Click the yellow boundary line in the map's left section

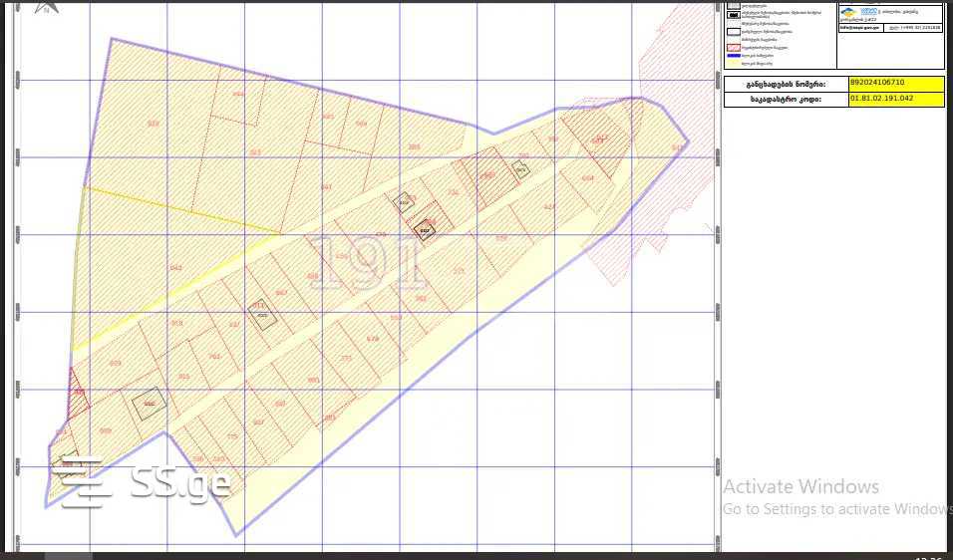tap(179, 209)
